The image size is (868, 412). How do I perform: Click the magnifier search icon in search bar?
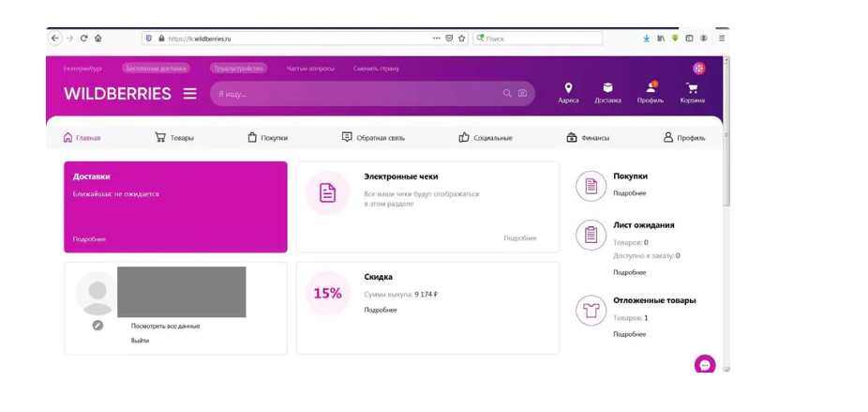(507, 94)
